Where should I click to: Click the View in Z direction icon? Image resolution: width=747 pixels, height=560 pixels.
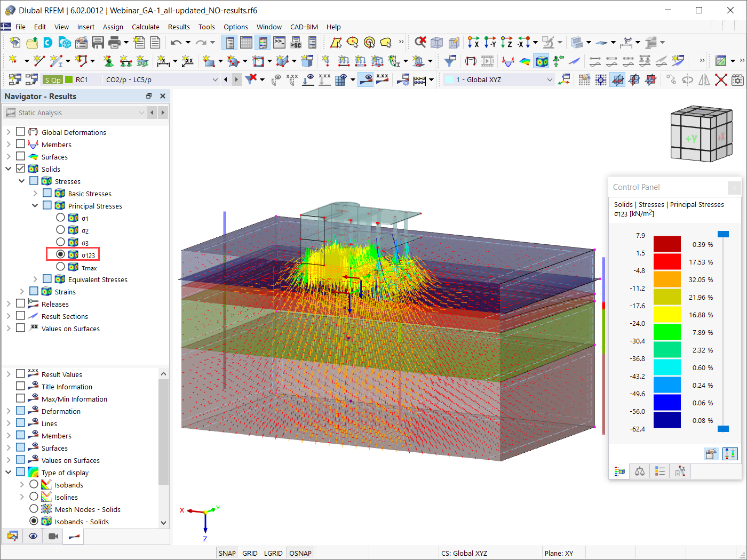coord(506,43)
